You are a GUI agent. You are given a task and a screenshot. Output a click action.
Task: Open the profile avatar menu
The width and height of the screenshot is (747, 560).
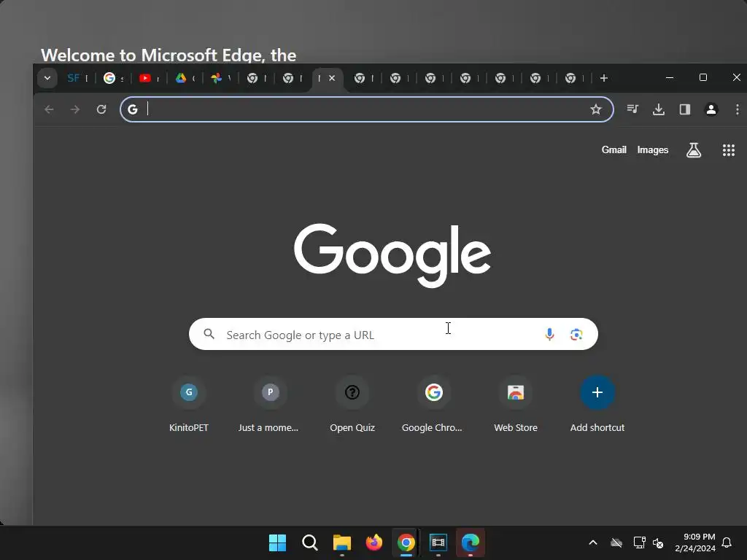(711, 109)
